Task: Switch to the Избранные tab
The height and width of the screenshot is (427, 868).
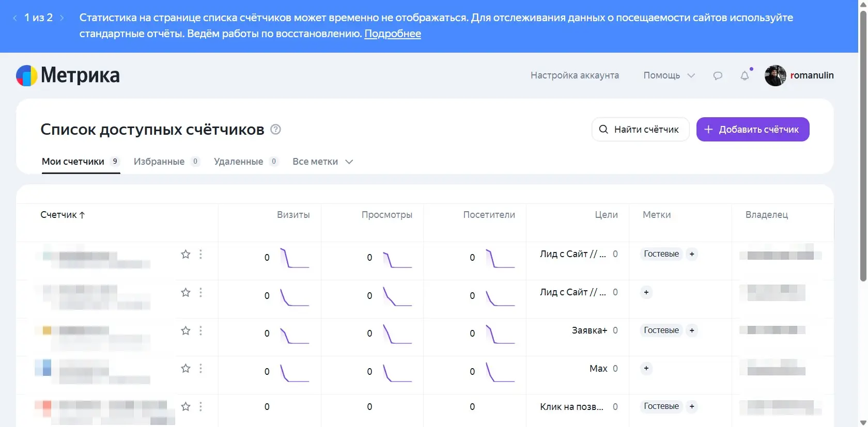Action: pos(167,162)
